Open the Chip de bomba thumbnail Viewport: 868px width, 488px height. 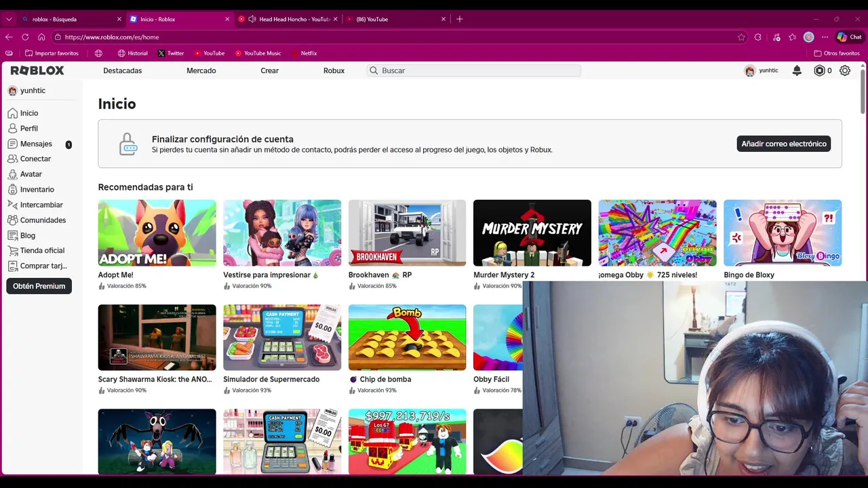click(407, 337)
